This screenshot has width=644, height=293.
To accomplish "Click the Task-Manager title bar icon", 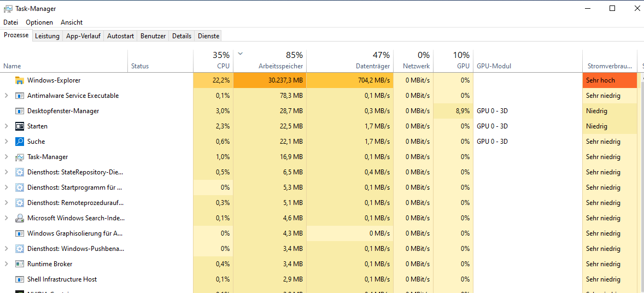I will click(x=8, y=9).
